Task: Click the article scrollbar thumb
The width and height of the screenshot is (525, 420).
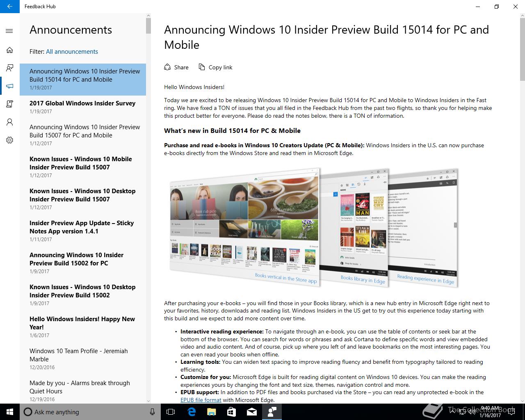Action: pos(523,49)
